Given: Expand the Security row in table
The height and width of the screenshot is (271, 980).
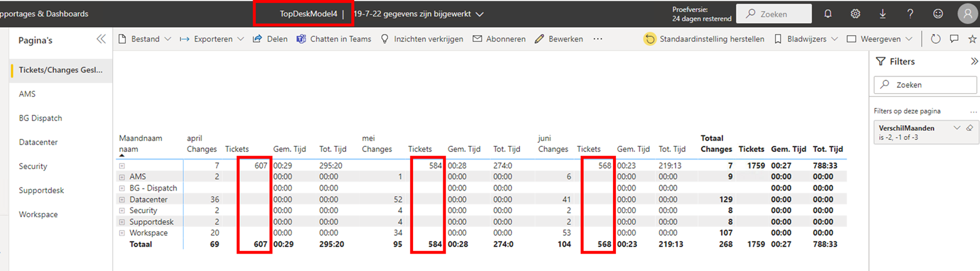Looking at the screenshot, I should (122, 211).
